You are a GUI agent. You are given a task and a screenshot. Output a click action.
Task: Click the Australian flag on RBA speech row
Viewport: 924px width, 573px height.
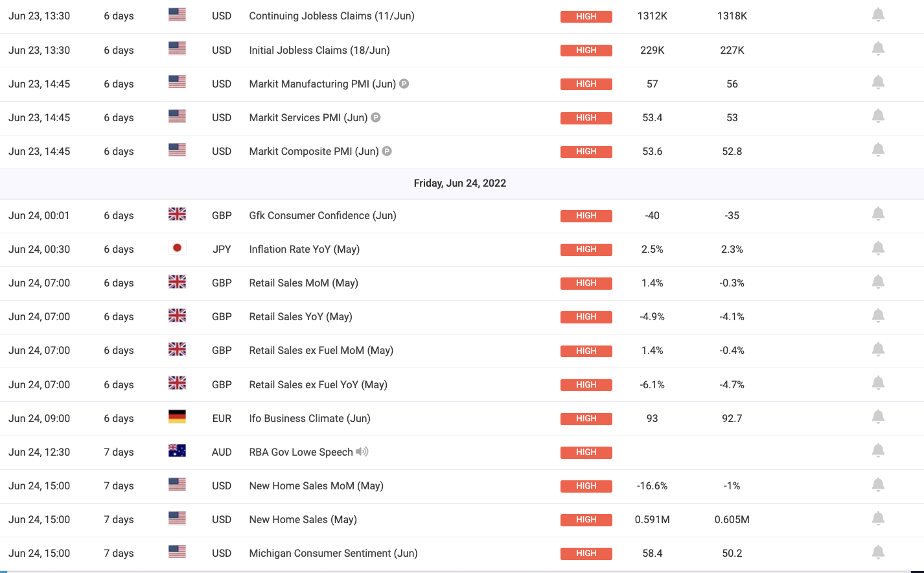point(177,450)
